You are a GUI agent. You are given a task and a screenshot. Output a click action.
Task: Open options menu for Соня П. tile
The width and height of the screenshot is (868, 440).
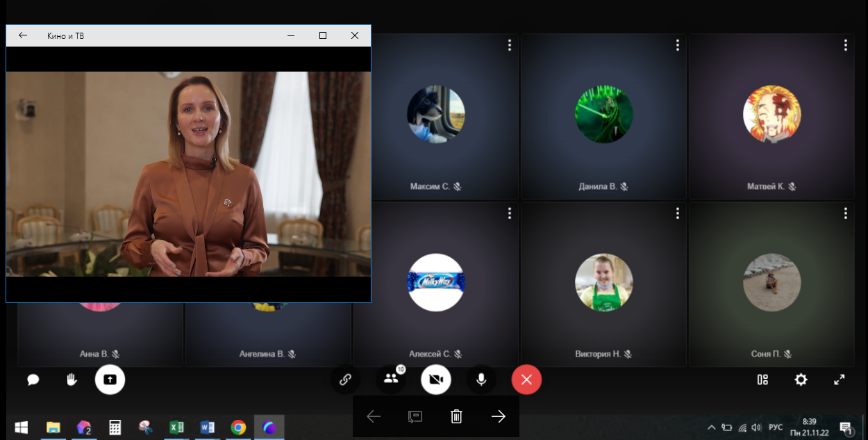[846, 213]
